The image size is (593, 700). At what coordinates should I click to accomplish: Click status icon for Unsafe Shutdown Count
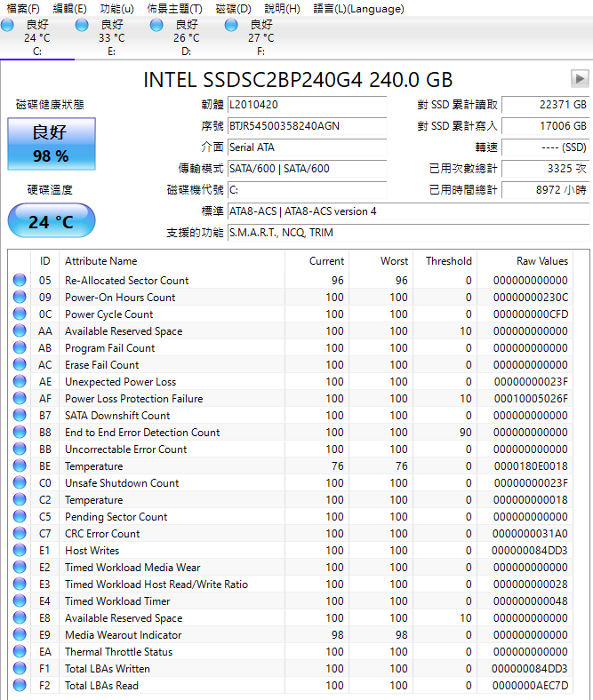click(x=20, y=482)
